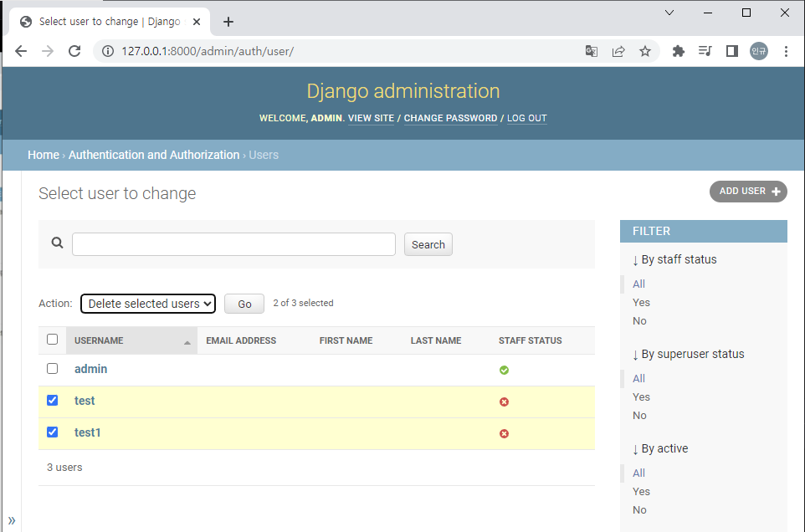Filter superuser status by Yes

641,397
